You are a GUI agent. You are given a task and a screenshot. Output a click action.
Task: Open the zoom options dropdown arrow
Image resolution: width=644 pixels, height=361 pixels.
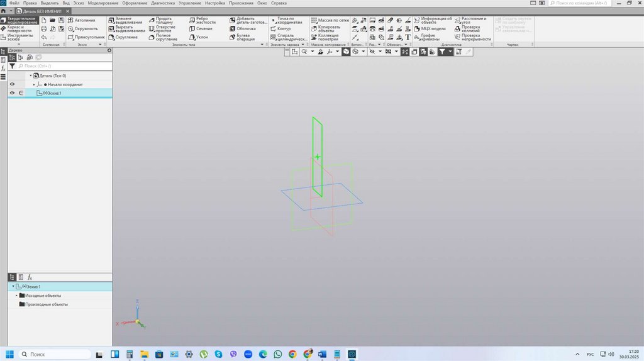[x=312, y=52]
